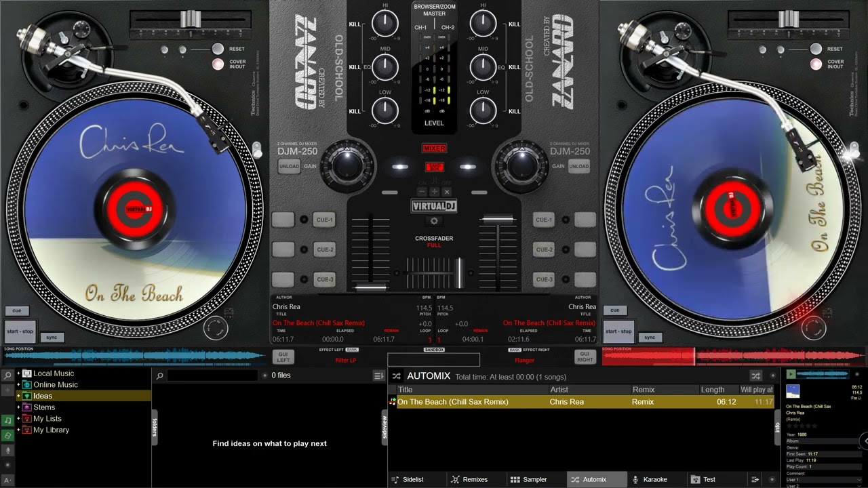Image resolution: width=868 pixels, height=488 pixels.
Task: Click the shuffle icon beside AUTOMIX title
Action: pyautogui.click(x=397, y=375)
